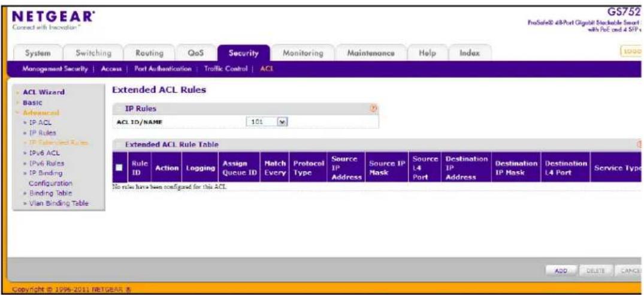Open the ACL ID/NAME dropdown showing 101

click(x=266, y=122)
